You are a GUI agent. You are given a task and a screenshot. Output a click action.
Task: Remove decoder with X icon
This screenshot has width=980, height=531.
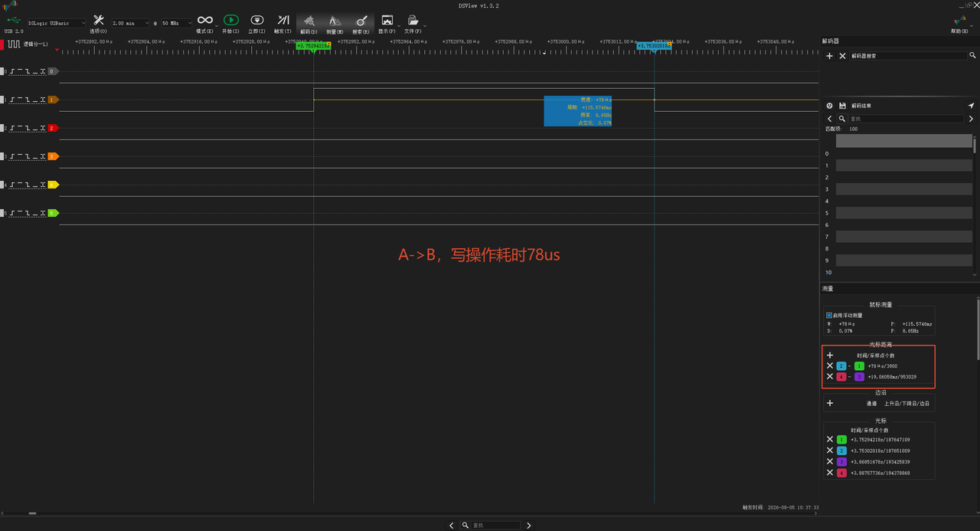(x=843, y=56)
